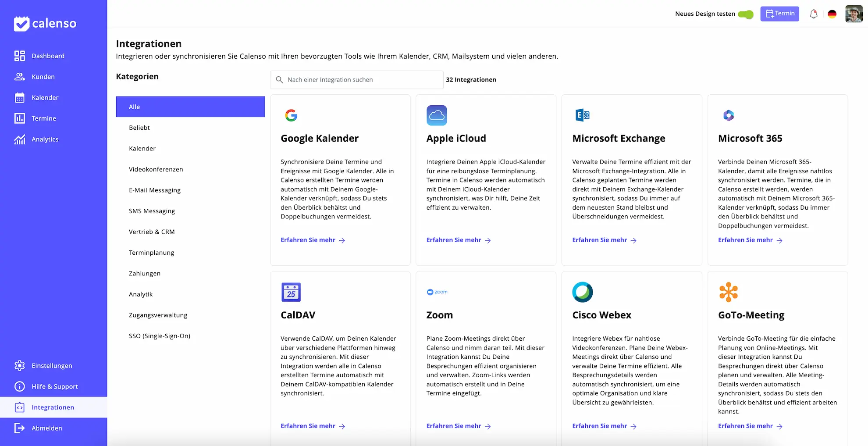Click the Microsoft 365 logo icon
The width and height of the screenshot is (868, 446).
pos(728,115)
